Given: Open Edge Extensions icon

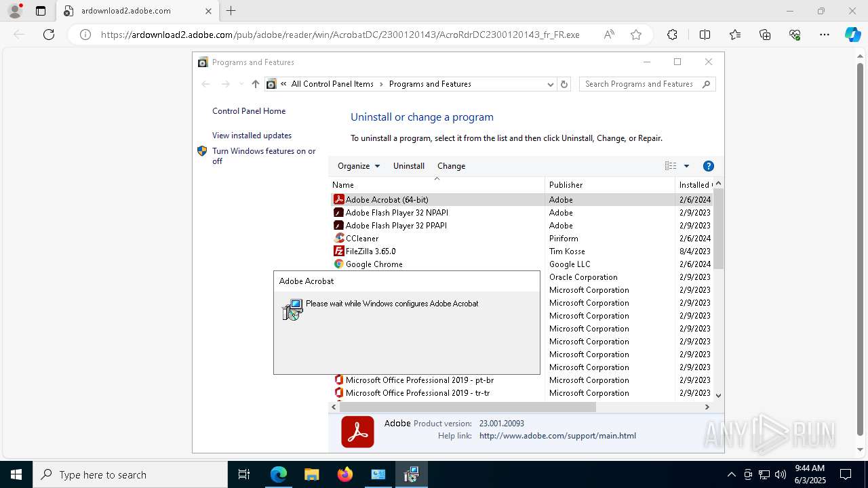Looking at the screenshot, I should tap(672, 35).
